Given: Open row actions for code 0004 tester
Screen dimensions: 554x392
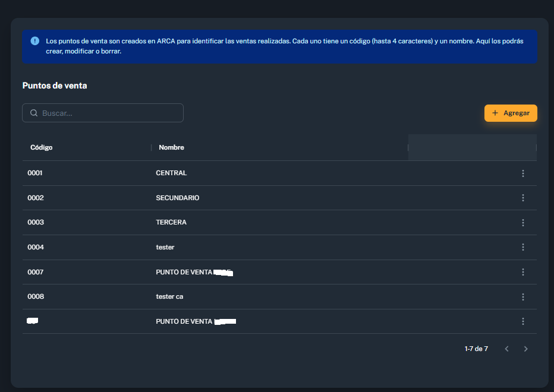Looking at the screenshot, I should [x=523, y=247].
